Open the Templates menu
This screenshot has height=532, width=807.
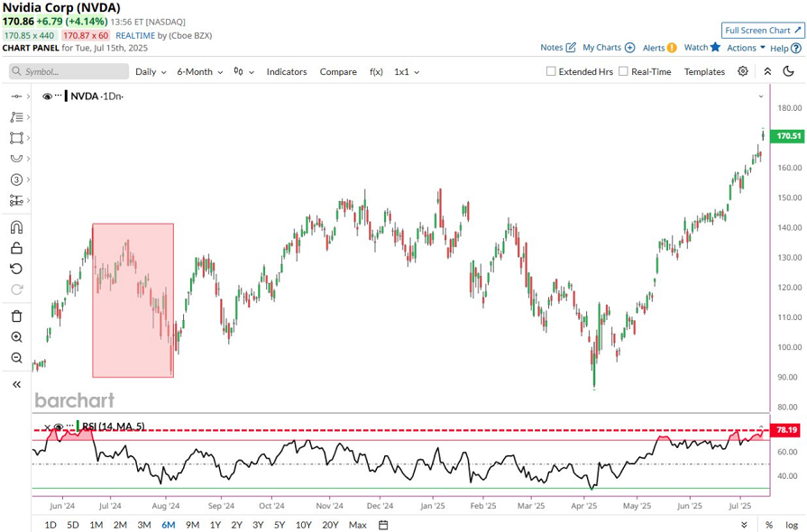coord(704,72)
